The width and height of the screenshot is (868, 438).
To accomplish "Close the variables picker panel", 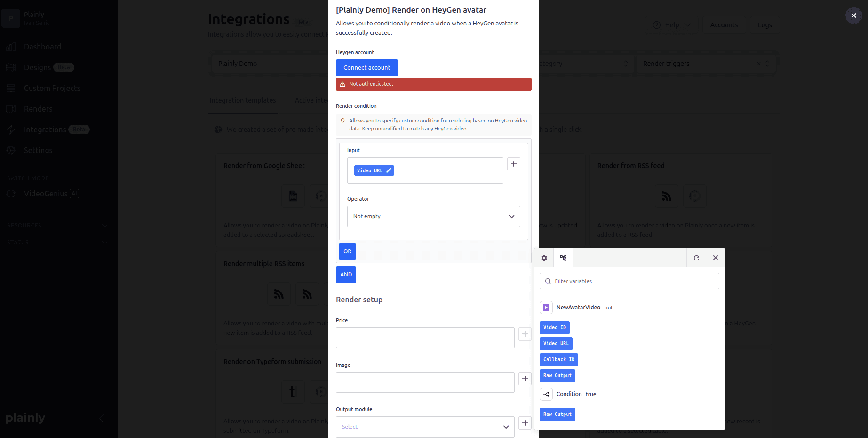I will click(x=716, y=258).
